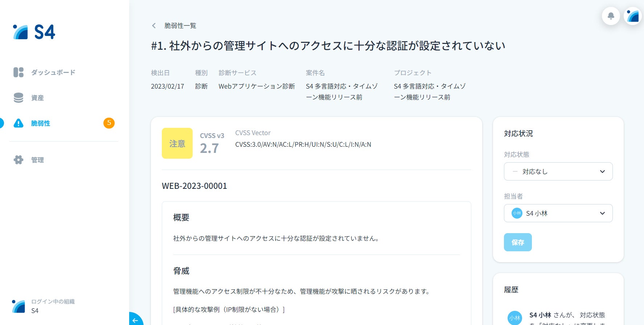Open the user profile avatar menu
This screenshot has height=325, width=644.
click(x=633, y=16)
